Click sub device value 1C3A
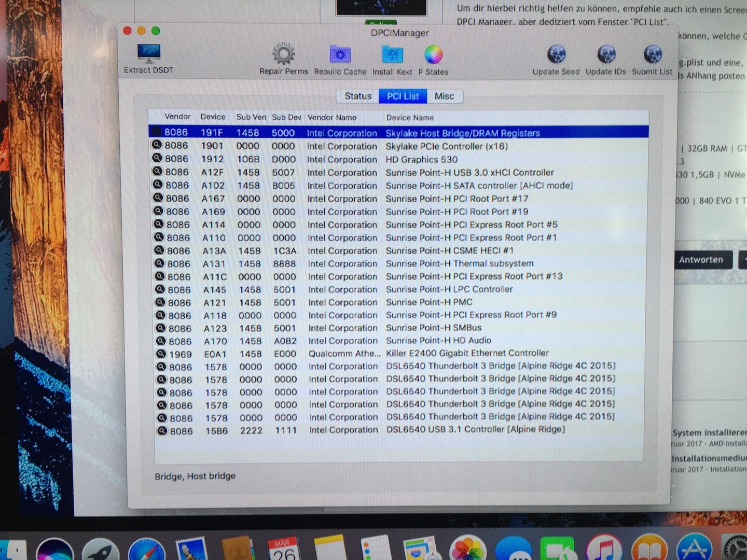 pyautogui.click(x=285, y=251)
